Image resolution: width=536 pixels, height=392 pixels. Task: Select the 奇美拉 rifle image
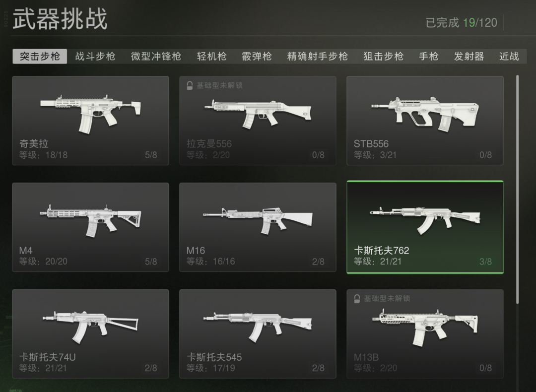[91, 113]
